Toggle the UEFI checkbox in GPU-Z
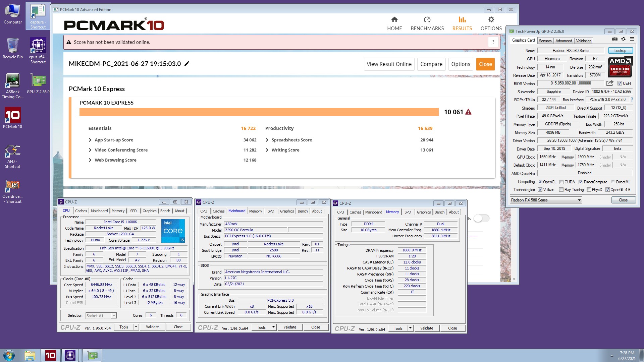Viewport: 644px width, 362px height. coord(620,83)
